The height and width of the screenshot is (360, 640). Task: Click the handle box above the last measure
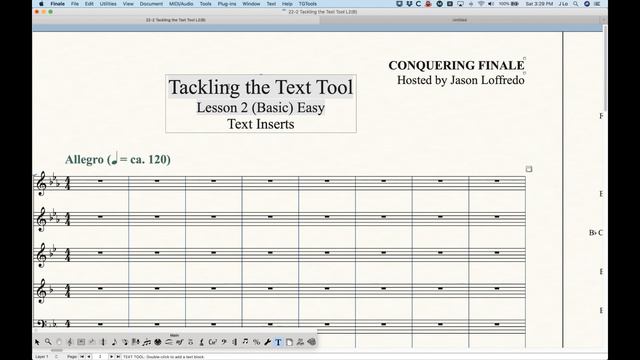529,169
